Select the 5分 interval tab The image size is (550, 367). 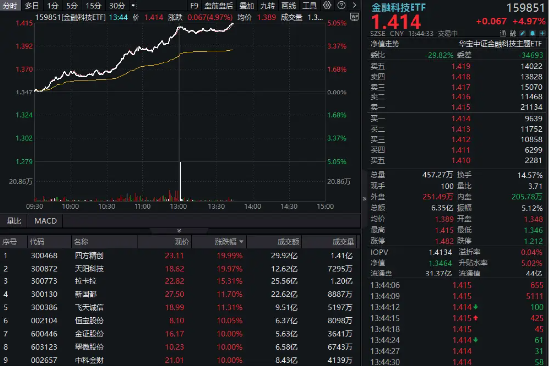tap(72, 6)
